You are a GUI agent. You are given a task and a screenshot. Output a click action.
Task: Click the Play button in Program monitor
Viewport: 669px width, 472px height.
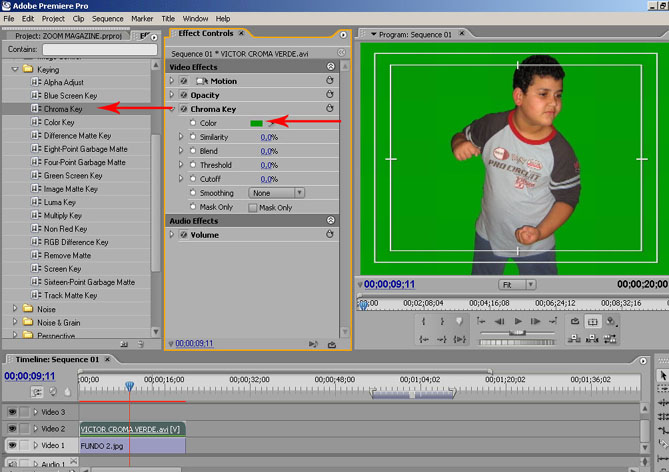(x=518, y=321)
